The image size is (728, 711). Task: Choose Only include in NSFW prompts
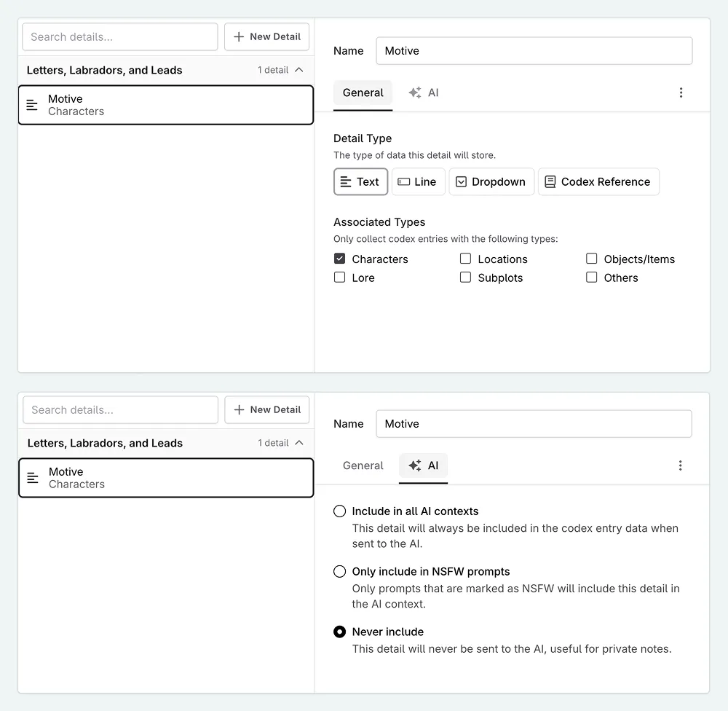(339, 571)
